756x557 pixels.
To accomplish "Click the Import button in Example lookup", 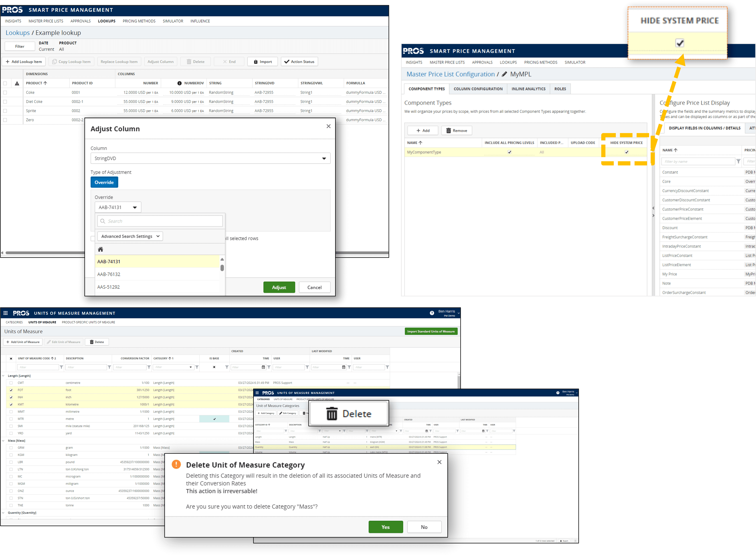I will click(263, 62).
